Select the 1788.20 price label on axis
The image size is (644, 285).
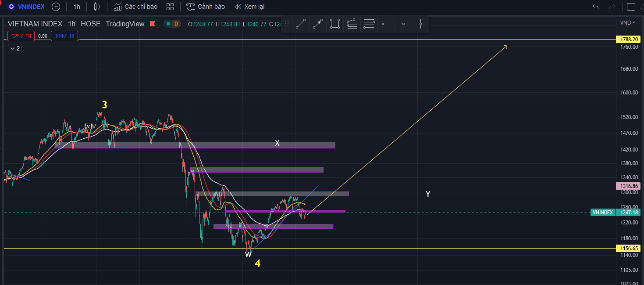pyautogui.click(x=629, y=40)
